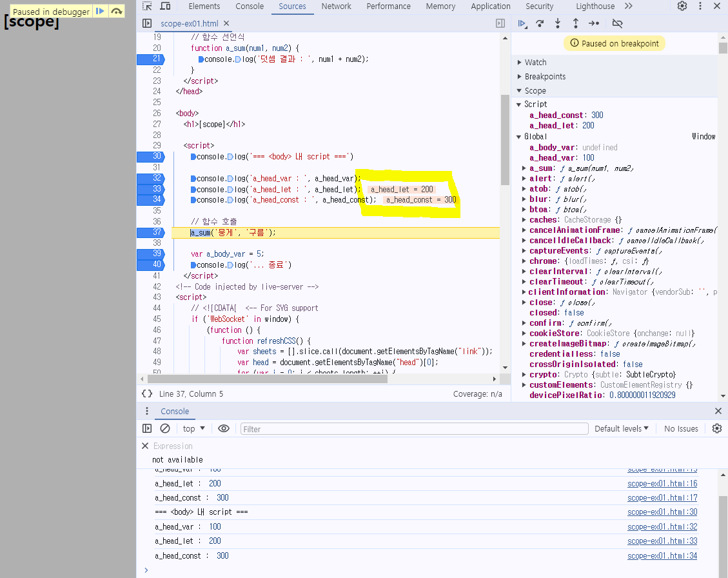Screen dimensions: 728x578
Task: Open DevTools settings gear
Action: tap(682, 6)
